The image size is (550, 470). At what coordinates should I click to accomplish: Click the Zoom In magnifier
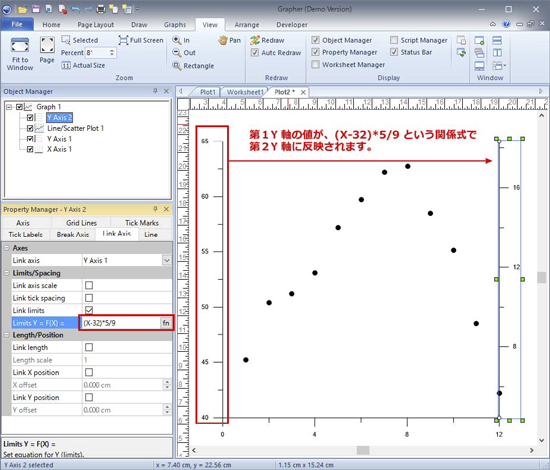click(176, 40)
